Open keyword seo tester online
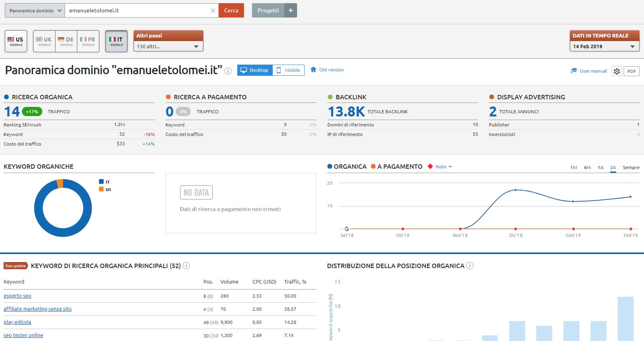 pos(23,335)
